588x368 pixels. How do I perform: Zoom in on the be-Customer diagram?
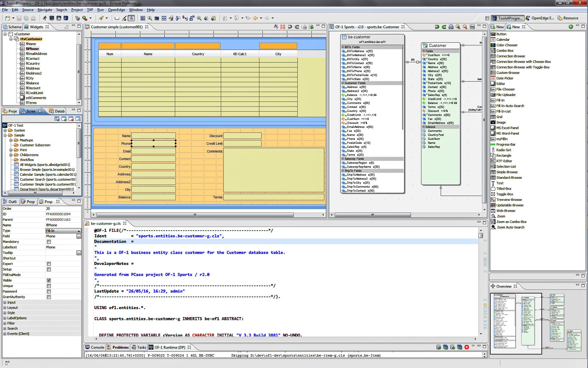(x=458, y=27)
